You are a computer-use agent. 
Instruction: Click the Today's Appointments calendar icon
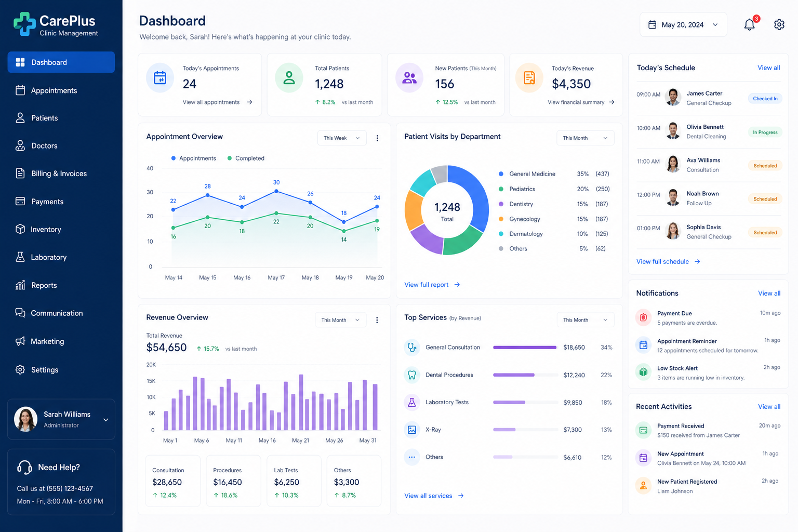(x=160, y=78)
